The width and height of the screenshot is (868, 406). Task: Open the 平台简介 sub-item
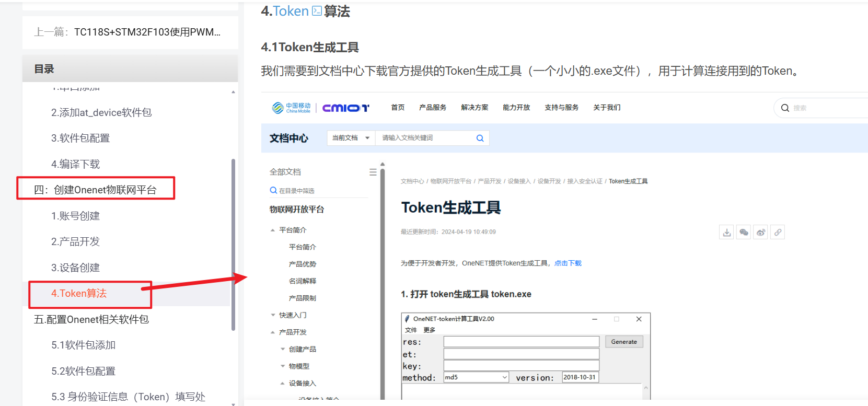pyautogui.click(x=303, y=247)
